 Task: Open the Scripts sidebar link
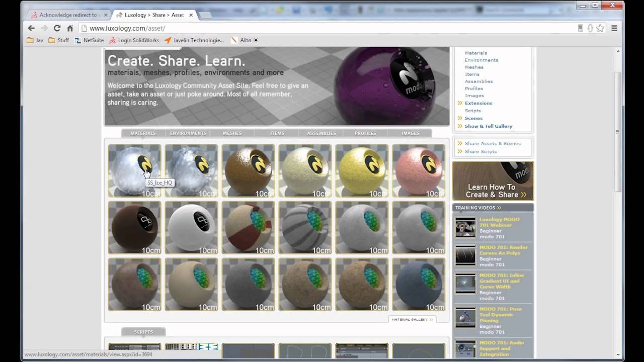[472, 111]
